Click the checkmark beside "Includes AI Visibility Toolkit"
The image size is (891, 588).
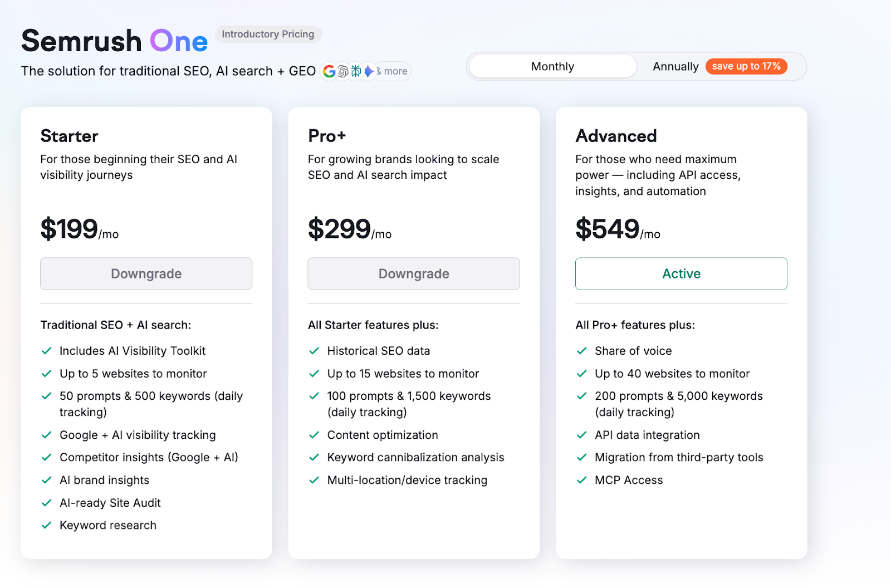pos(47,351)
